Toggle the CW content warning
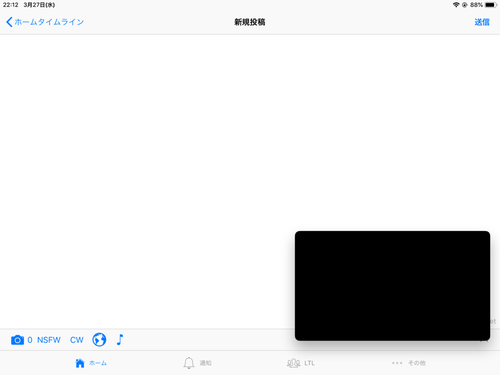 coord(77,340)
